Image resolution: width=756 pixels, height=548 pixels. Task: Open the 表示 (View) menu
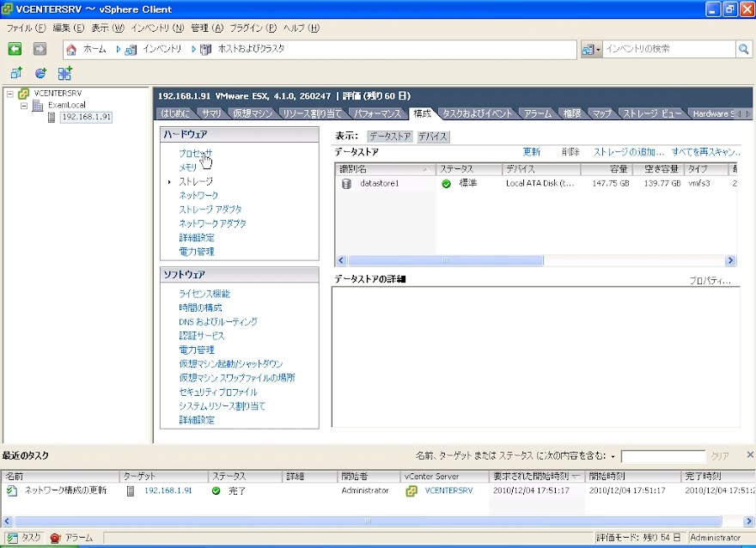click(107, 28)
